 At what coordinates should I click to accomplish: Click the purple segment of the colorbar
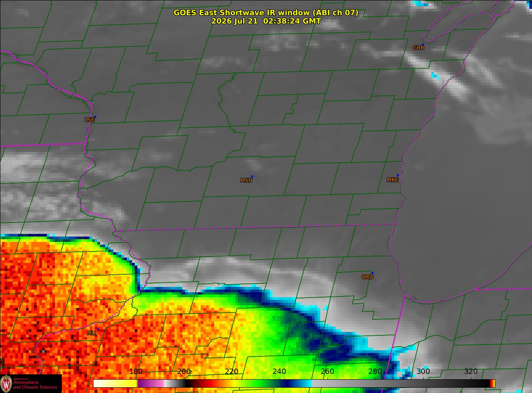[x=150, y=383]
